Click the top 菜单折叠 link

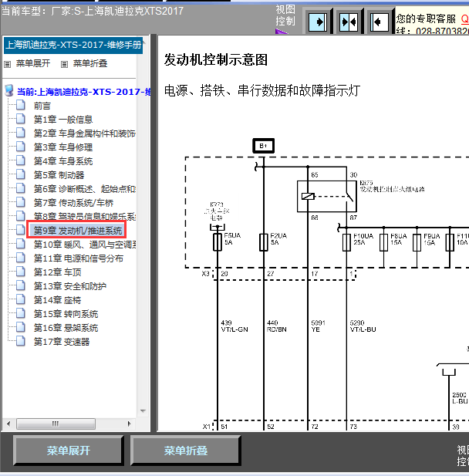(90, 63)
